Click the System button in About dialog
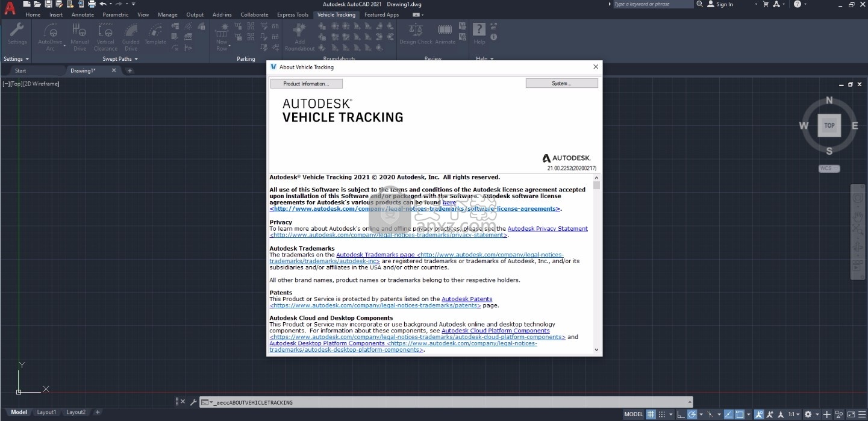Viewport: 868px width, 421px height. point(561,84)
